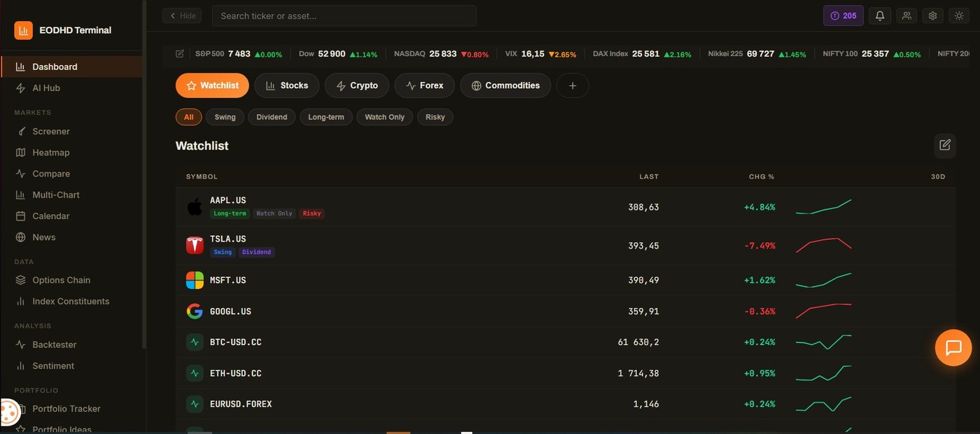Click the EURUSD.FOREX pulse icon
Image resolution: width=980 pixels, height=434 pixels.
pyautogui.click(x=195, y=404)
